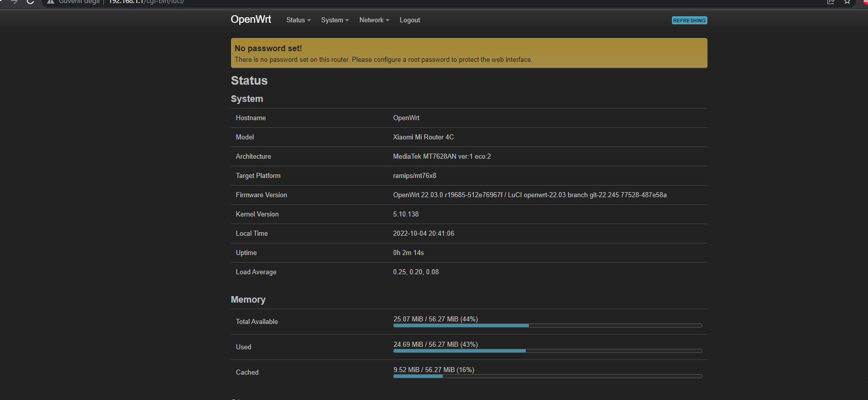Click the 'Target Platform' row label
The image size is (868, 400).
(258, 176)
